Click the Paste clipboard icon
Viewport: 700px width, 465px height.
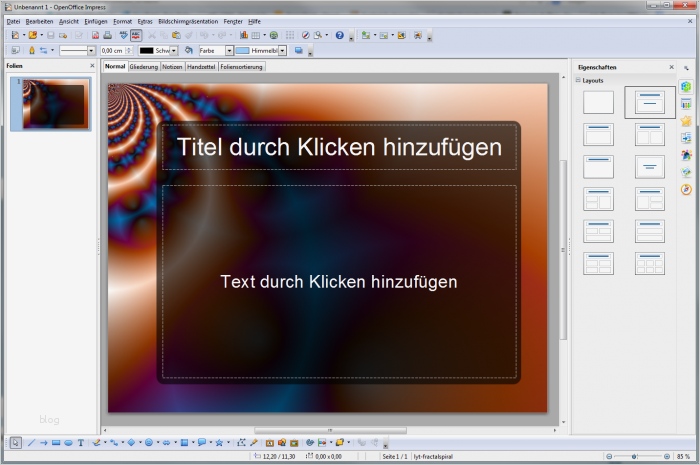pos(176,35)
